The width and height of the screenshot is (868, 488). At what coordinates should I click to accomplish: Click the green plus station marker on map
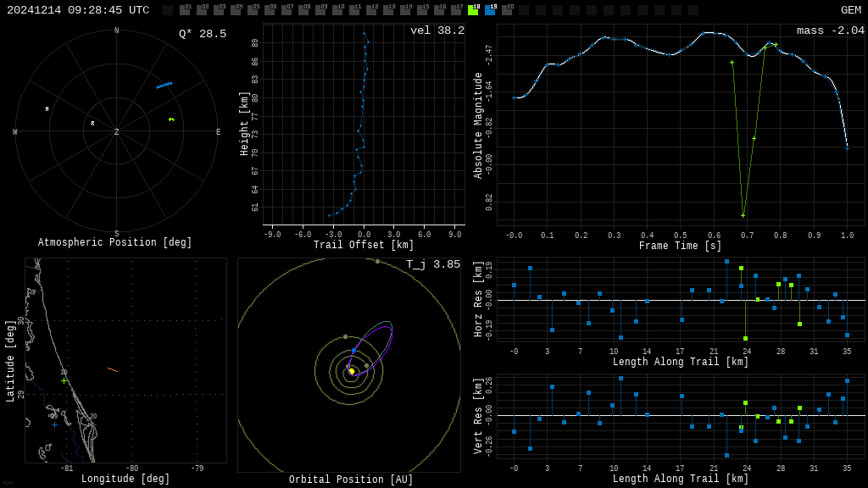pos(64,381)
